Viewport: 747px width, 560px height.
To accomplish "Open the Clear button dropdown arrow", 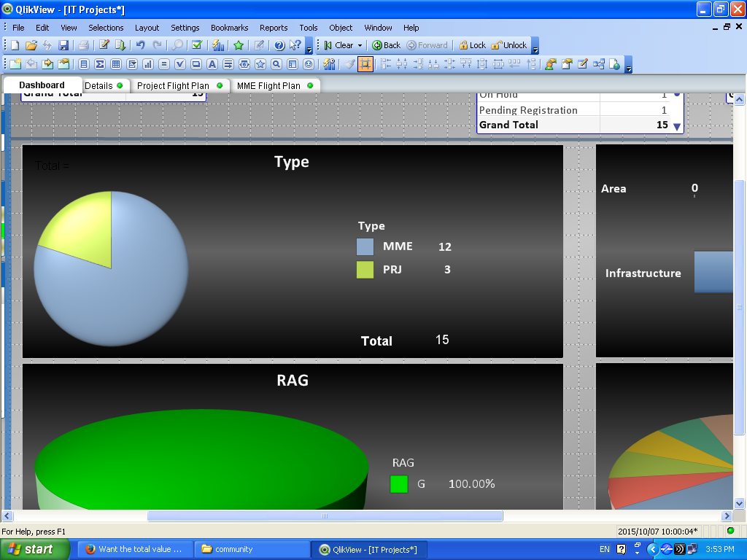I will [360, 45].
